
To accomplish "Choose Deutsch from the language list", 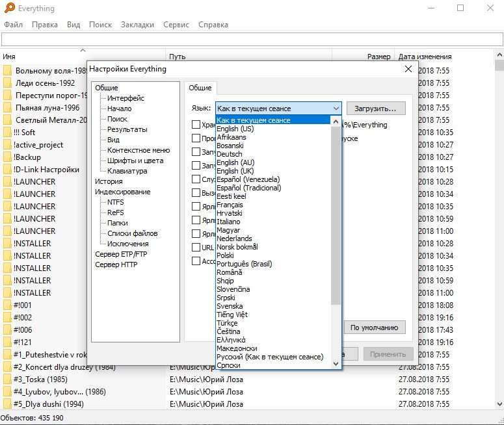I will point(229,154).
